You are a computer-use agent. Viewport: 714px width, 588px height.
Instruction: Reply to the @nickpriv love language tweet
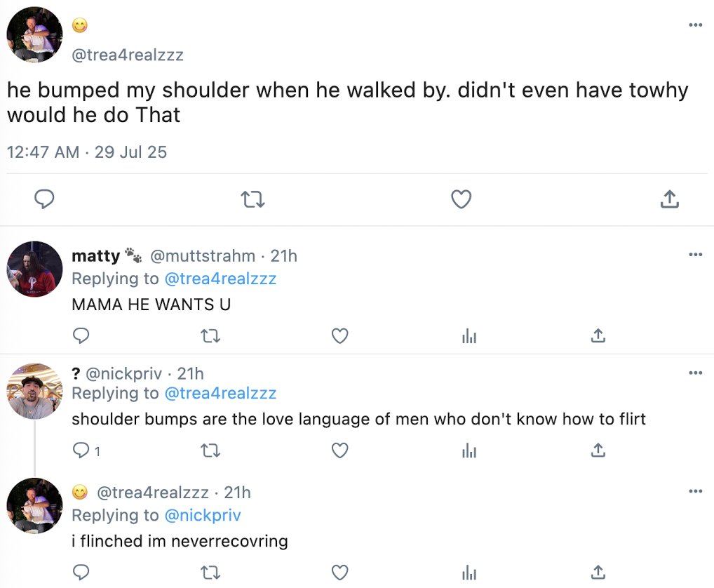(81, 450)
